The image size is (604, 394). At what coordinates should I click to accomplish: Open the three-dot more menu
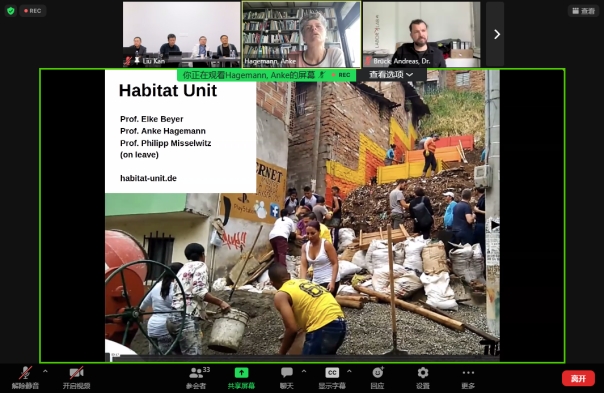(468, 372)
